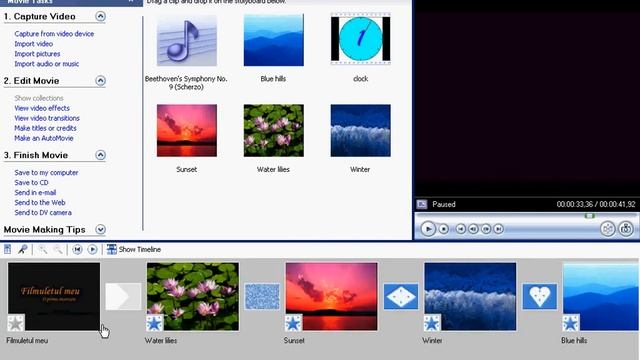Click the Forward button in preview controls
The height and width of the screenshot is (360, 640).
(498, 229)
